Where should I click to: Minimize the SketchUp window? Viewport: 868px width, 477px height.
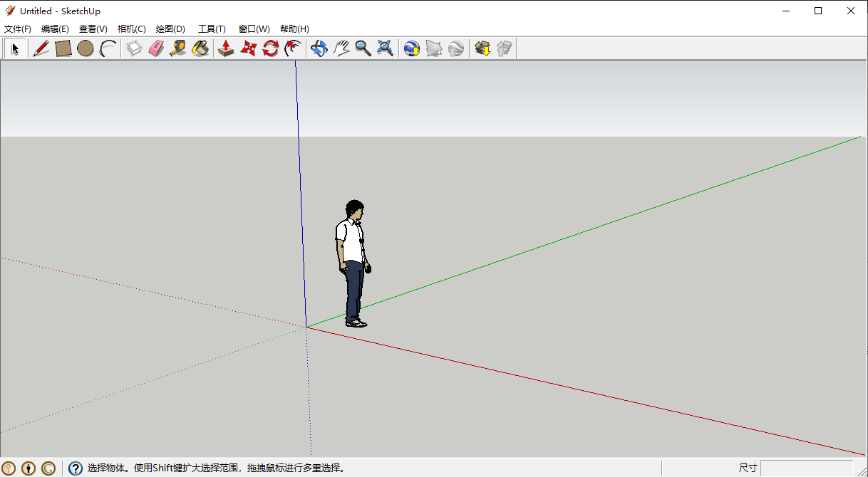(x=786, y=11)
